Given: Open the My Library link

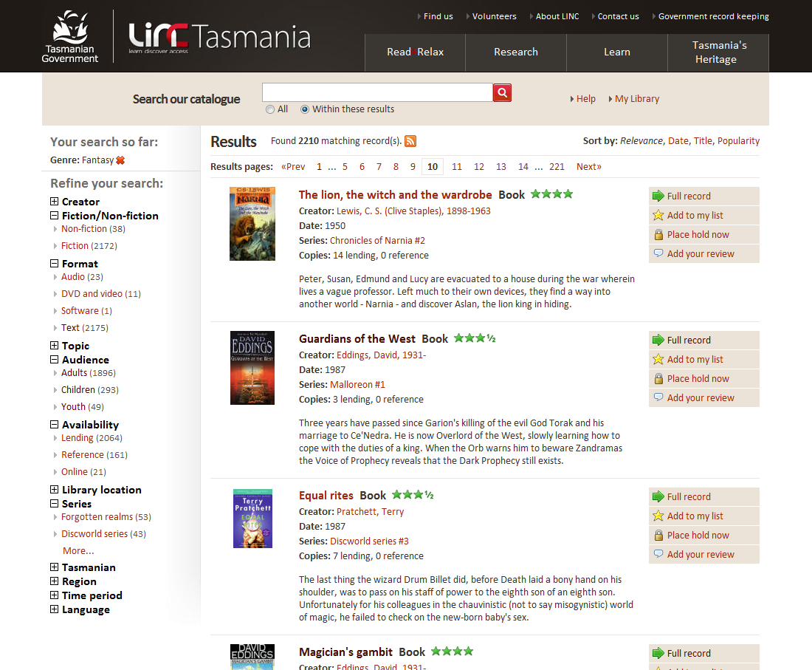Looking at the screenshot, I should 636,98.
